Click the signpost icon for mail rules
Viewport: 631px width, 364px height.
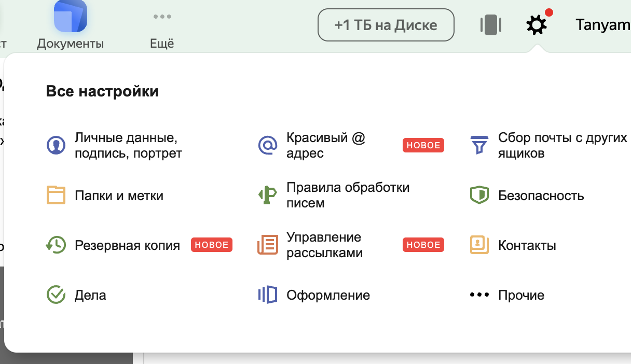[268, 195]
